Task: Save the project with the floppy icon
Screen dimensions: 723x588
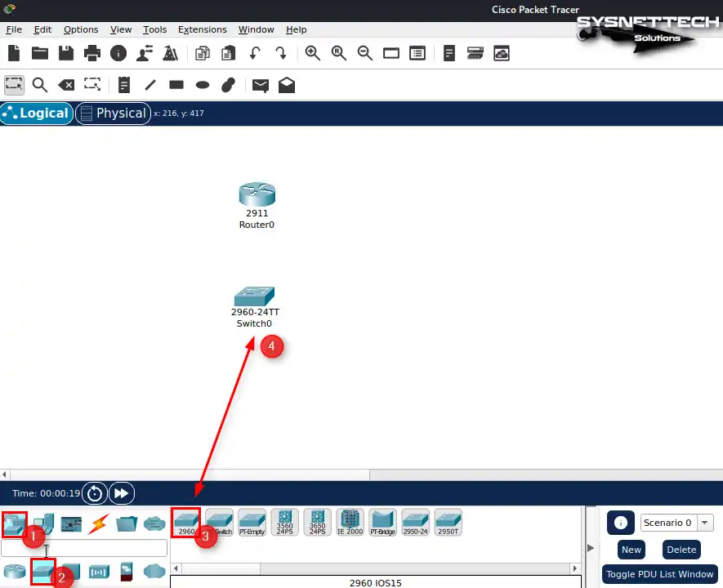Action: [66, 53]
